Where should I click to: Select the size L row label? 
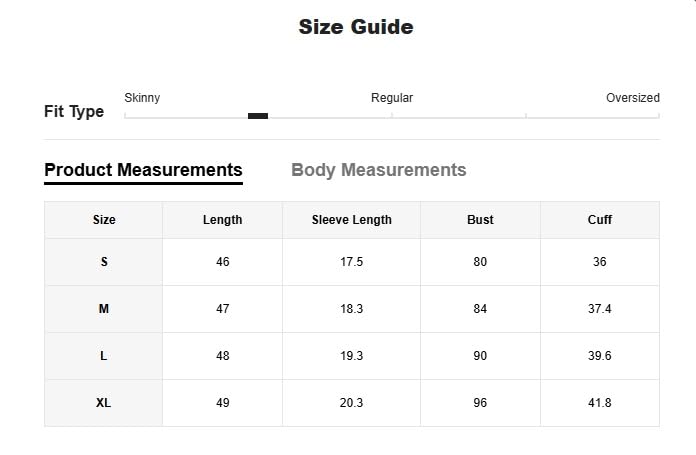tap(104, 356)
